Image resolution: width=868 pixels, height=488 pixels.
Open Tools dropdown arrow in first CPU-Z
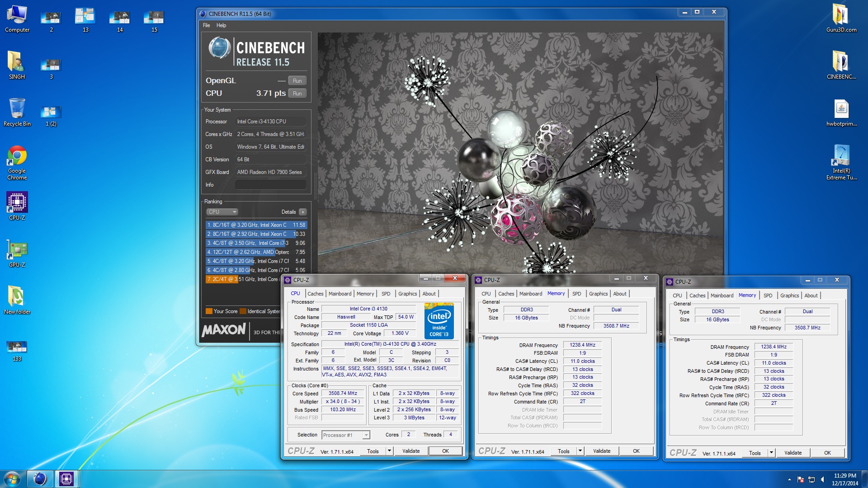pos(389,451)
